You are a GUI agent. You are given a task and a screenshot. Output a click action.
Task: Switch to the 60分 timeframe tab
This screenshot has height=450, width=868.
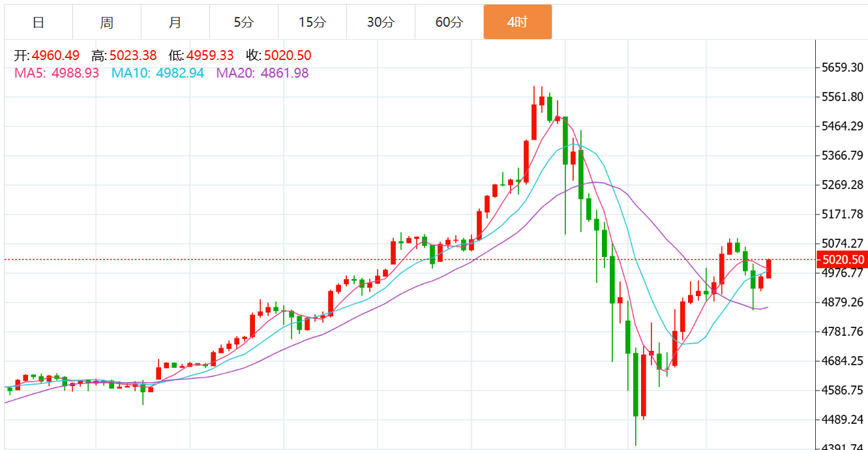point(449,22)
